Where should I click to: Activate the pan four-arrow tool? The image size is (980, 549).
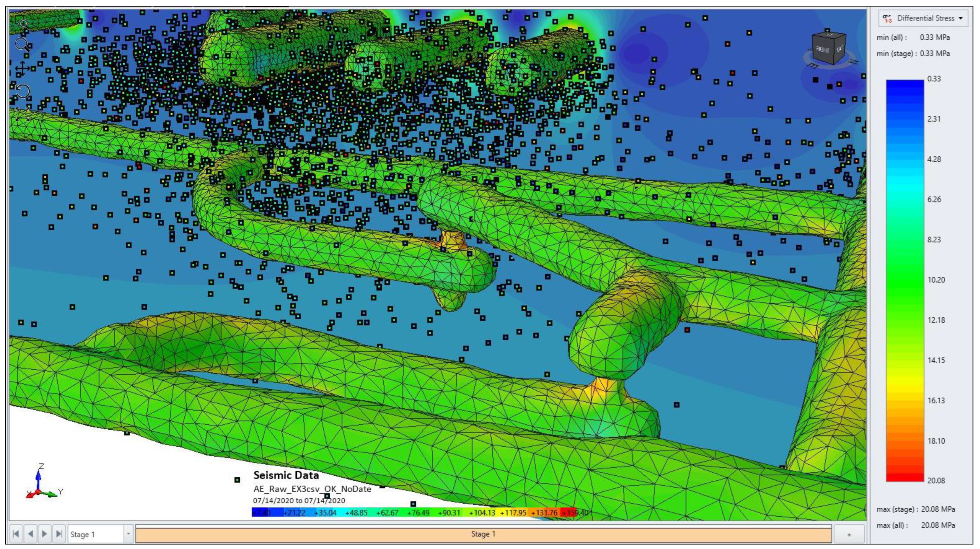pos(23,69)
